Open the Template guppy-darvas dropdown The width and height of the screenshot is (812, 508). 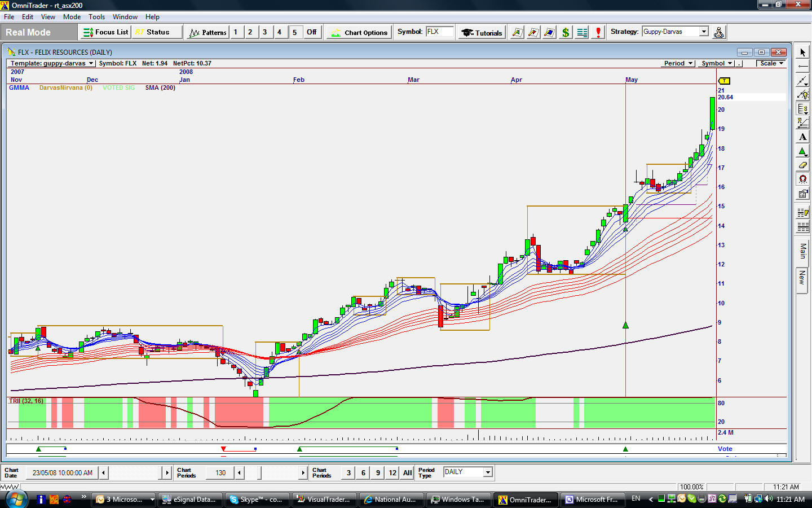[x=52, y=63]
